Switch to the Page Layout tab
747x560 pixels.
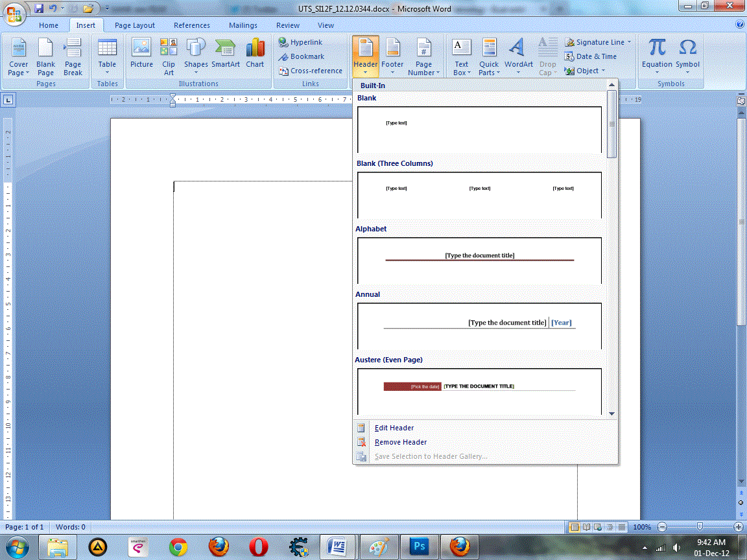tap(134, 25)
